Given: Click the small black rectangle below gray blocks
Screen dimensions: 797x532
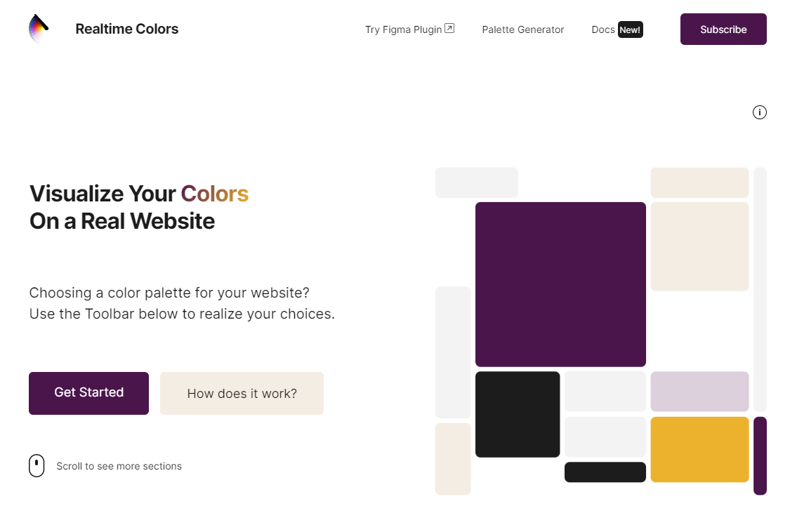Looking at the screenshot, I should 605,472.
